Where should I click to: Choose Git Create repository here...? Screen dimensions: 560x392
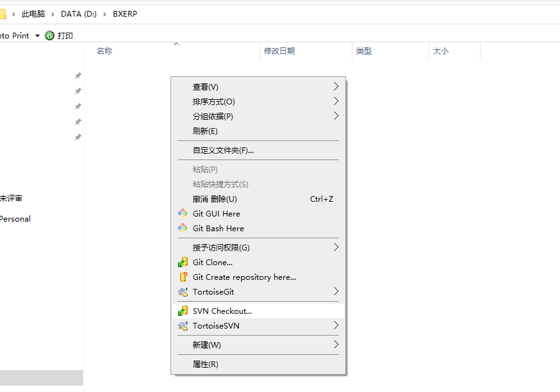click(258, 277)
